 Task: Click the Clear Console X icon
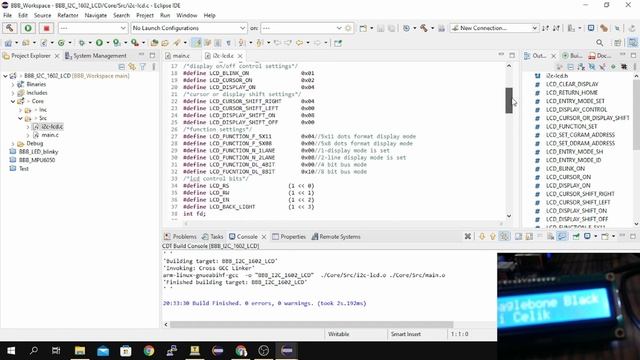pyautogui.click(x=468, y=236)
